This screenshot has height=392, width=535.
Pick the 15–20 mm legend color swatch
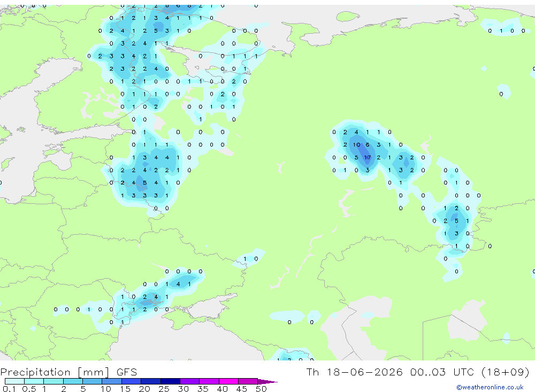coord(131,381)
